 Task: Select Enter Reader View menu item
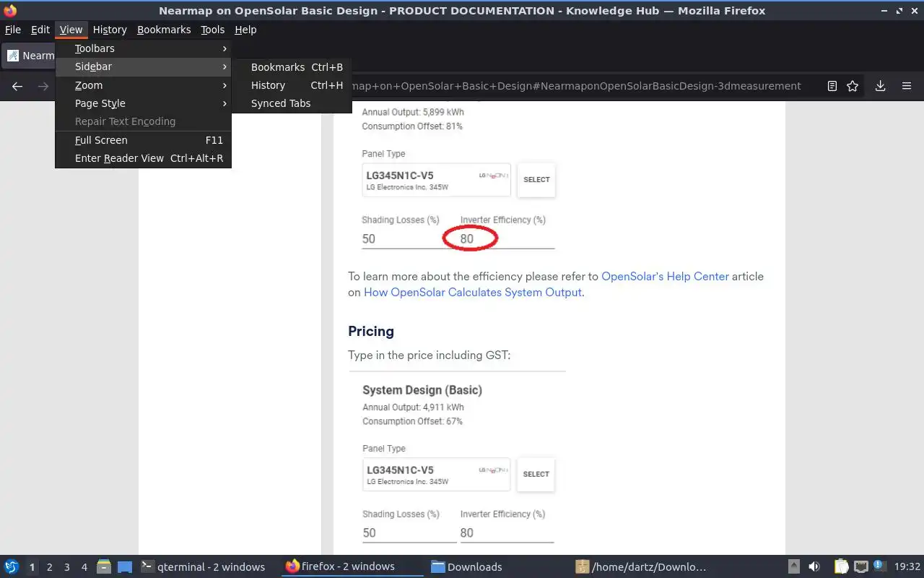pyautogui.click(x=143, y=158)
